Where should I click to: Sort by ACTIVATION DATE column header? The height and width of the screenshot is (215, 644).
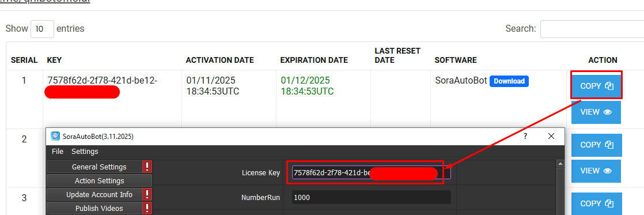point(219,60)
